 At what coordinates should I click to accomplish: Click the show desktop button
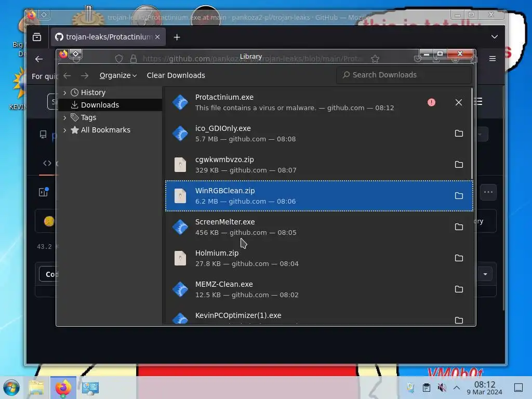[x=518, y=388]
